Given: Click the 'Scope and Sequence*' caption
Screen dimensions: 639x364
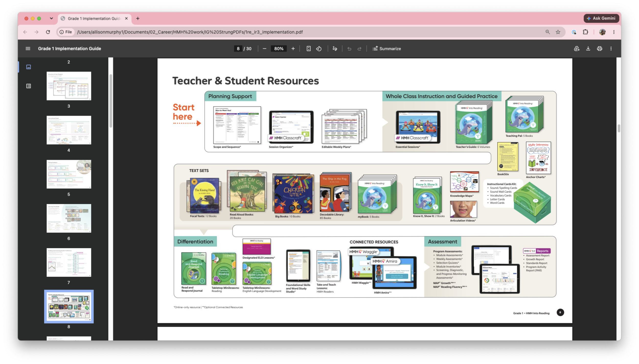Looking at the screenshot, I should click(x=227, y=147).
